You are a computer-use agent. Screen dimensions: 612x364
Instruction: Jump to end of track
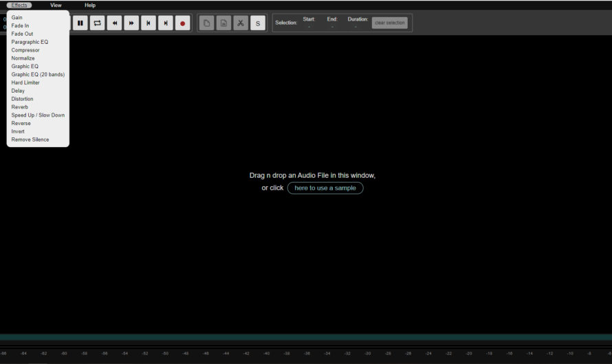tap(166, 23)
